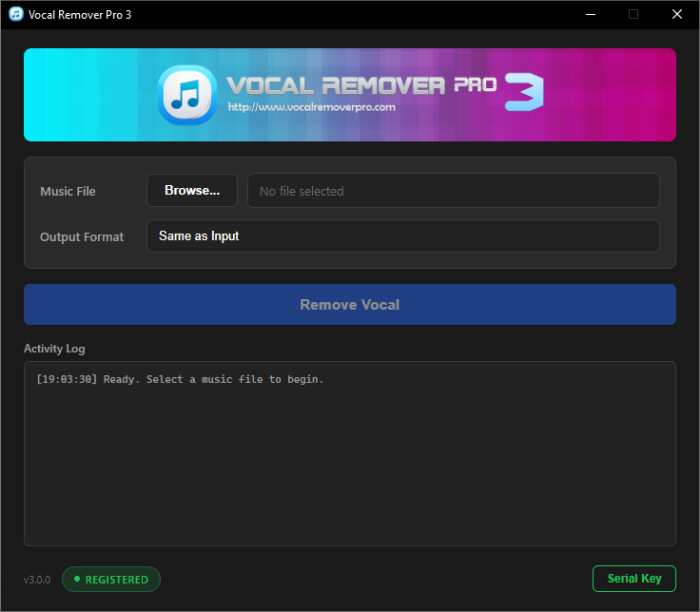Click the Browse... button

point(192,191)
